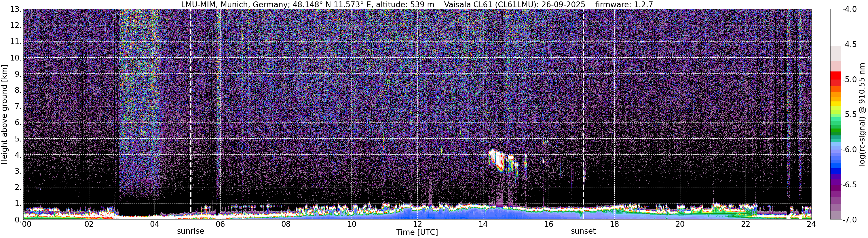Click the '-4.0' colorbar tick label
The width and height of the screenshot is (868, 238).
click(x=850, y=10)
